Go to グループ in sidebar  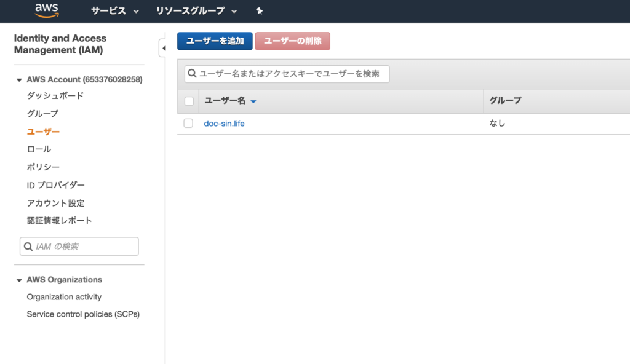(42, 114)
